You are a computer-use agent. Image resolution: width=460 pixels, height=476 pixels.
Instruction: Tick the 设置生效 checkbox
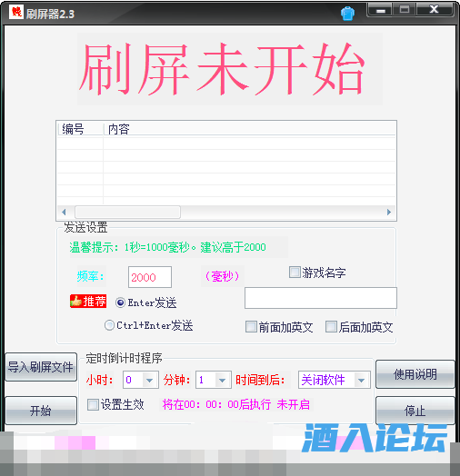[x=93, y=404]
